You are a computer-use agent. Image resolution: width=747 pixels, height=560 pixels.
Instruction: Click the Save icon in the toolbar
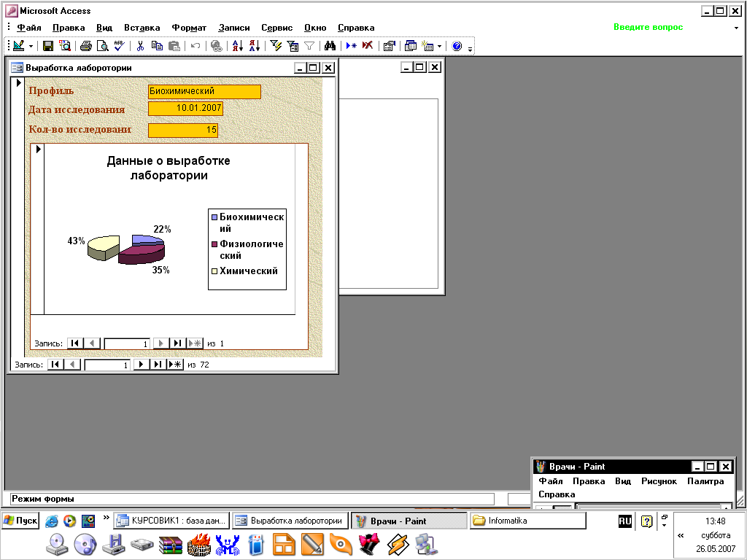click(x=48, y=46)
